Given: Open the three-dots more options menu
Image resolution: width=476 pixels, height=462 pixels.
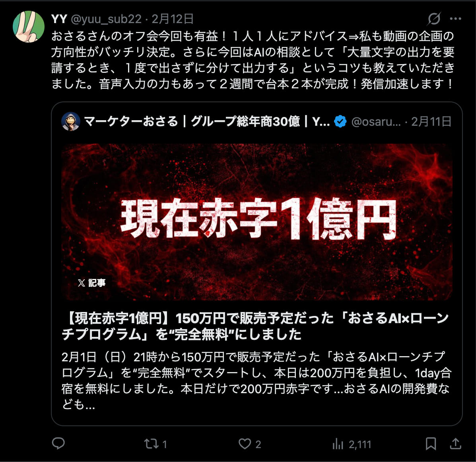Looking at the screenshot, I should click(x=455, y=19).
